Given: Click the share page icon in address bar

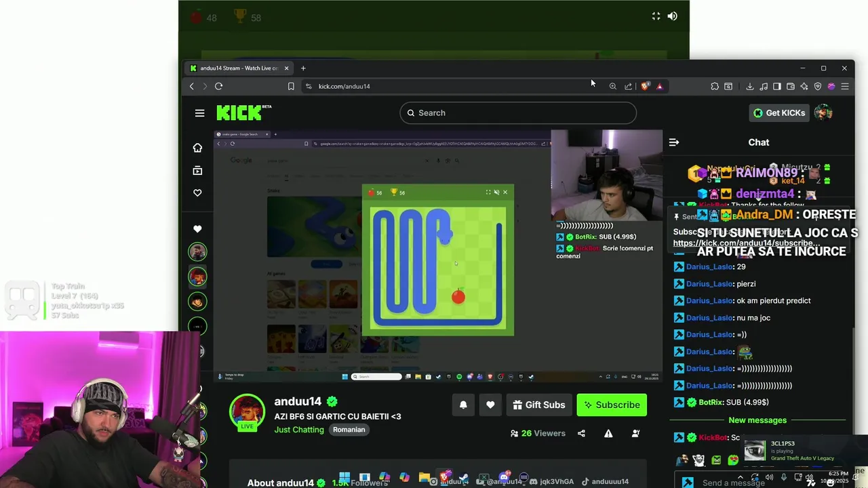Looking at the screenshot, I should pyautogui.click(x=628, y=86).
